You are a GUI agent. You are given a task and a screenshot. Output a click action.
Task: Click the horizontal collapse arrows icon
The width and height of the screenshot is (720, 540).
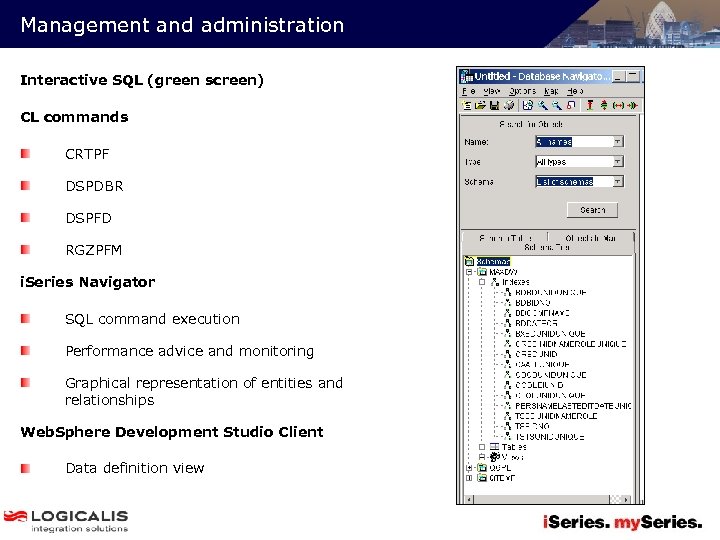click(x=633, y=106)
